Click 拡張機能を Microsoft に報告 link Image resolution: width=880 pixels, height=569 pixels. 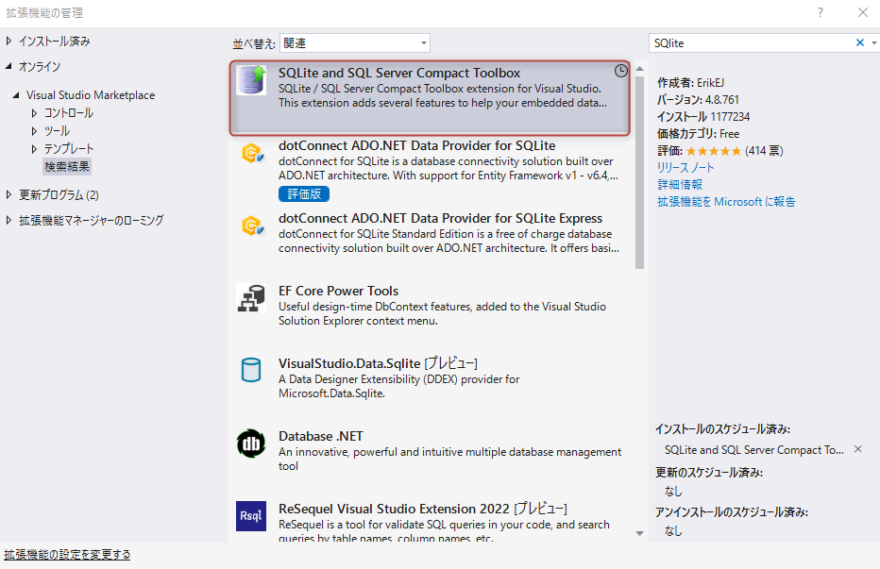coord(726,201)
